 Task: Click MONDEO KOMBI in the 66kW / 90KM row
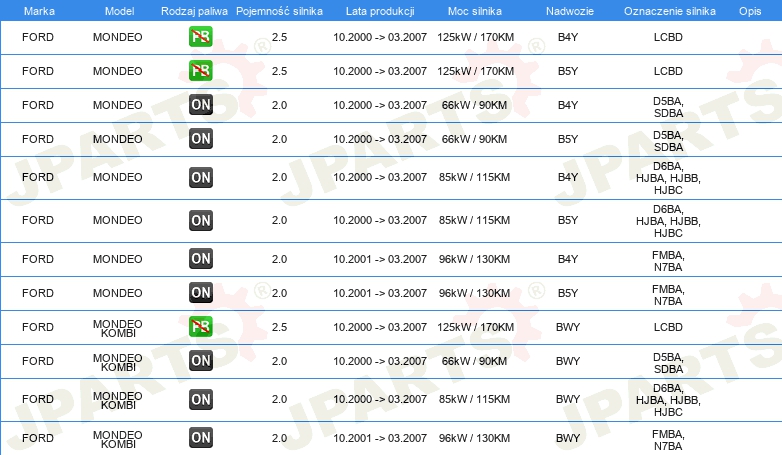click(x=118, y=362)
